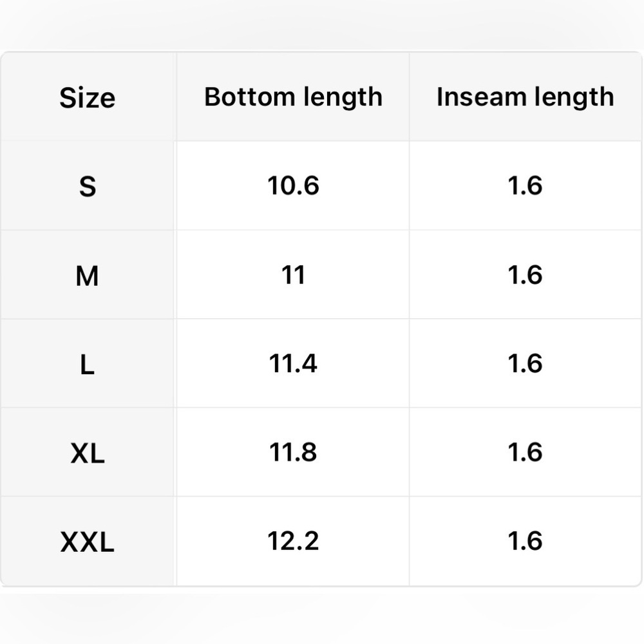Click the inseam 1.6 value for size XL
This screenshot has width=644, height=644.
tap(526, 452)
